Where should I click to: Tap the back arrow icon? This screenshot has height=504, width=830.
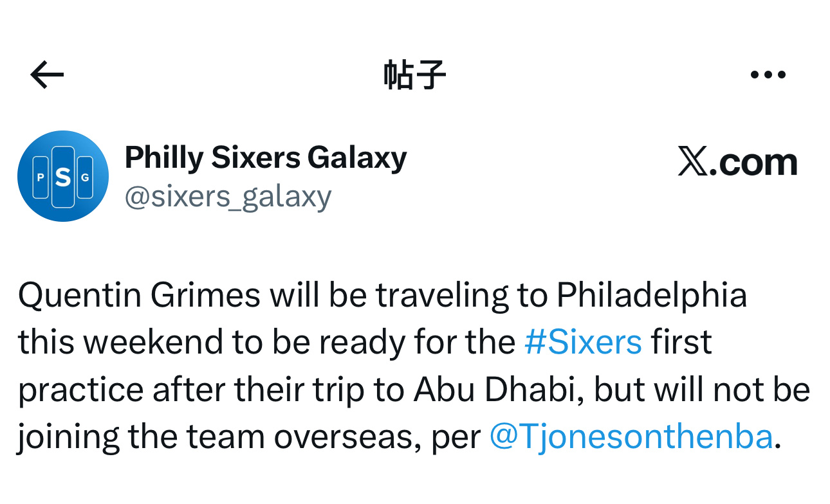click(x=47, y=75)
